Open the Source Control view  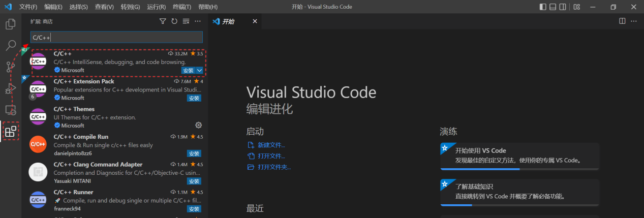10,67
